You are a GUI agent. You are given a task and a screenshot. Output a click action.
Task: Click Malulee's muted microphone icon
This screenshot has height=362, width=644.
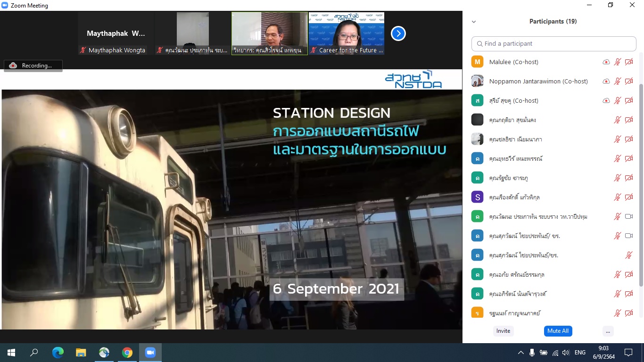point(618,62)
